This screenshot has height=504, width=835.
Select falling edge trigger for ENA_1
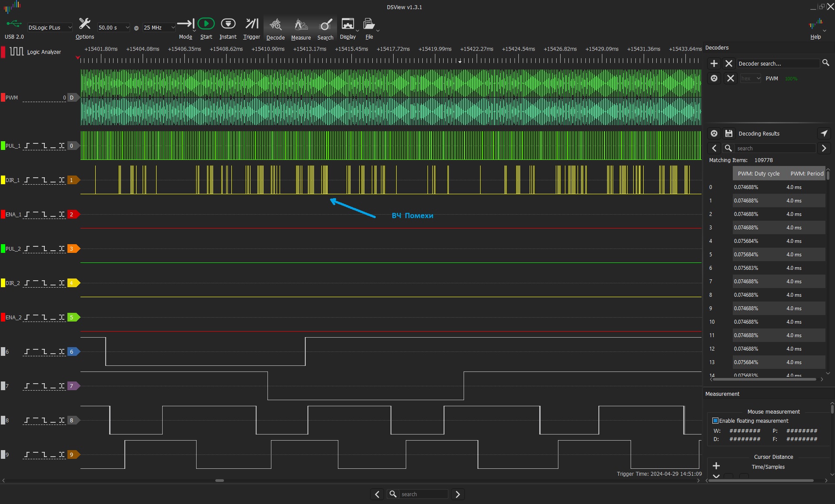click(x=44, y=214)
